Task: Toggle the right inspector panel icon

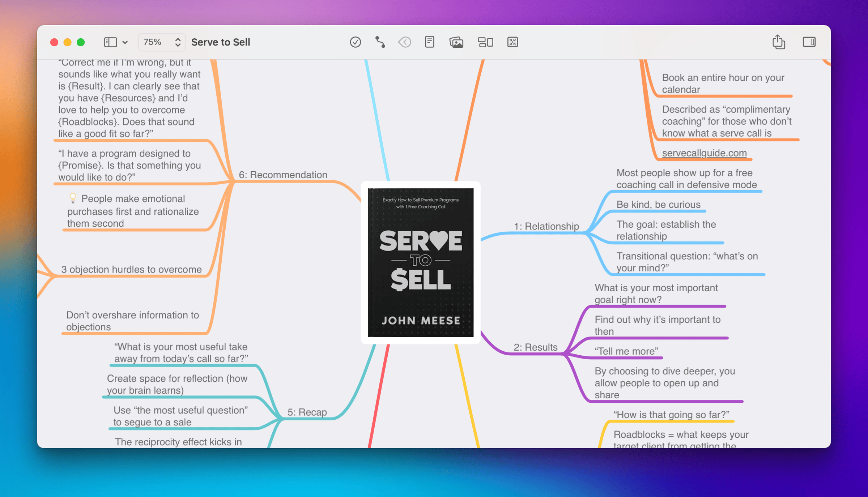Action: pyautogui.click(x=809, y=42)
